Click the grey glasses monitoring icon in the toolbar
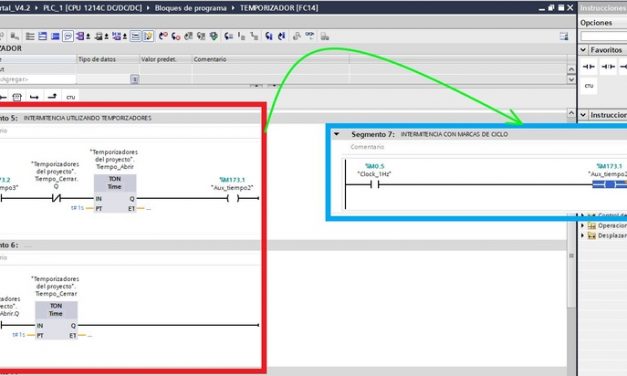This screenshot has width=627, height=376. (x=310, y=36)
